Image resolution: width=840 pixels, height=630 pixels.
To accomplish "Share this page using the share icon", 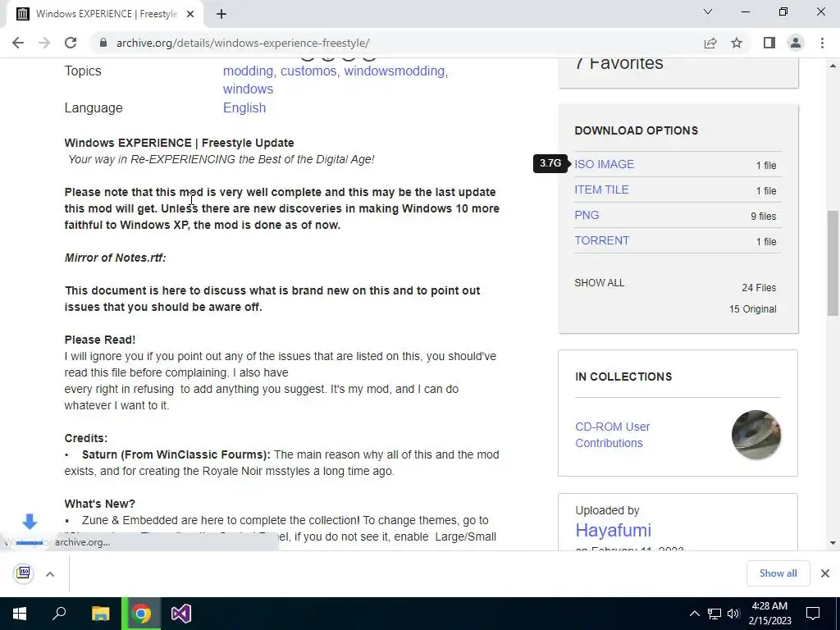I will click(710, 43).
